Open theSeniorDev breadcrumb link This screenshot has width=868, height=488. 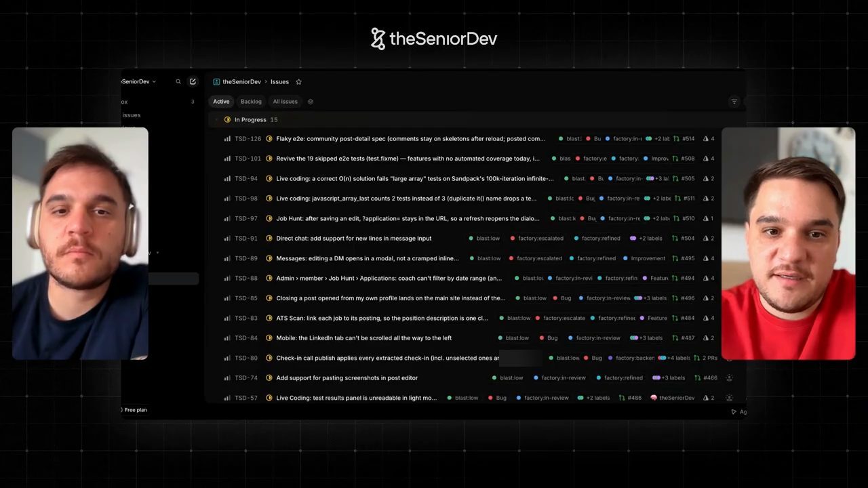pos(241,82)
